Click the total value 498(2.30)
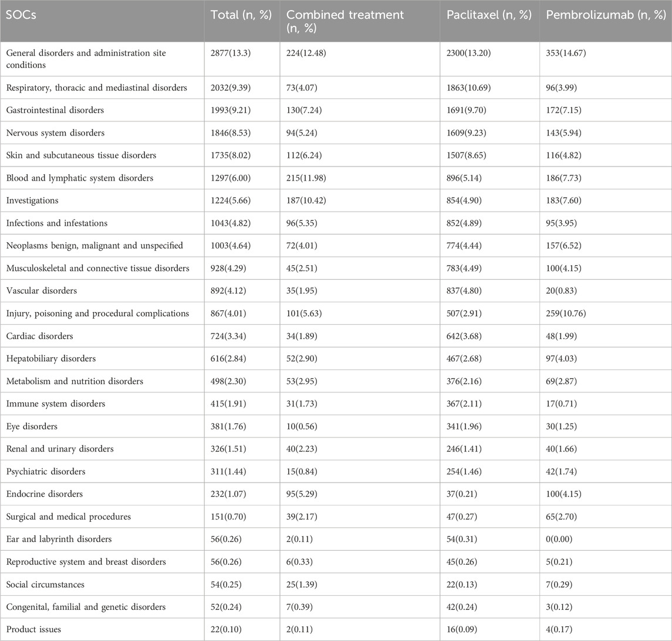This screenshot has width=672, height=641. pyautogui.click(x=228, y=381)
